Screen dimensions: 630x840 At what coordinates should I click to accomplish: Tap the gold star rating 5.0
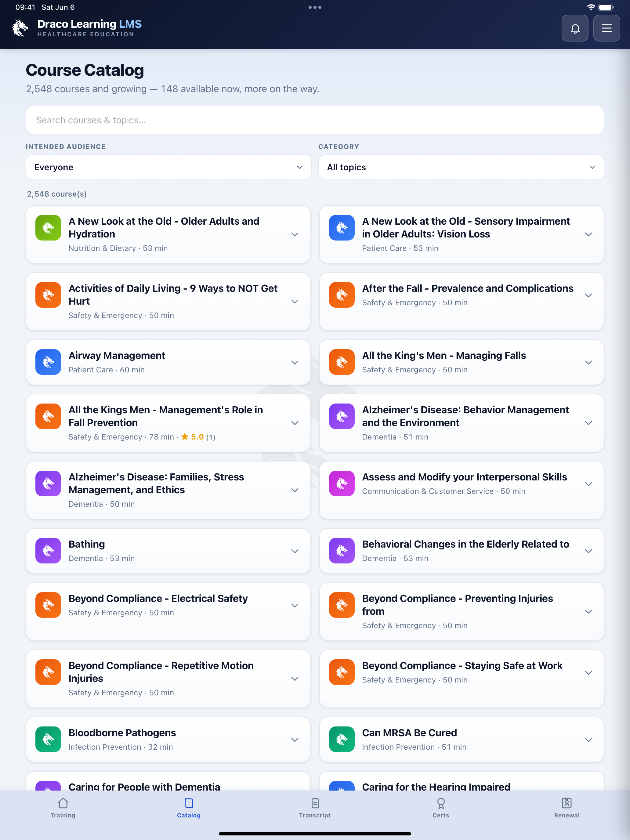click(193, 437)
